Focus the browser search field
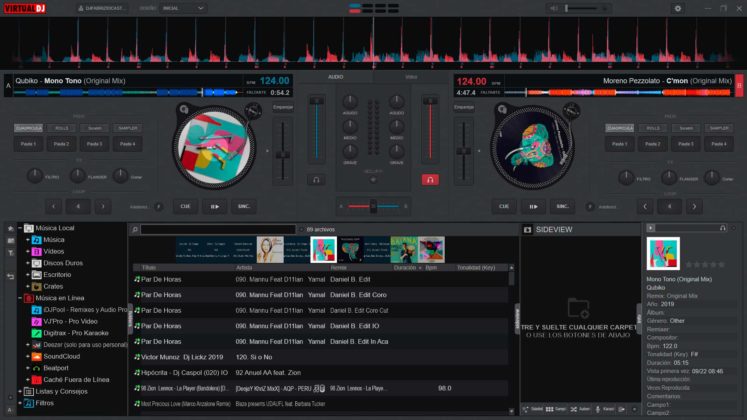The width and height of the screenshot is (747, 420). coord(218,230)
